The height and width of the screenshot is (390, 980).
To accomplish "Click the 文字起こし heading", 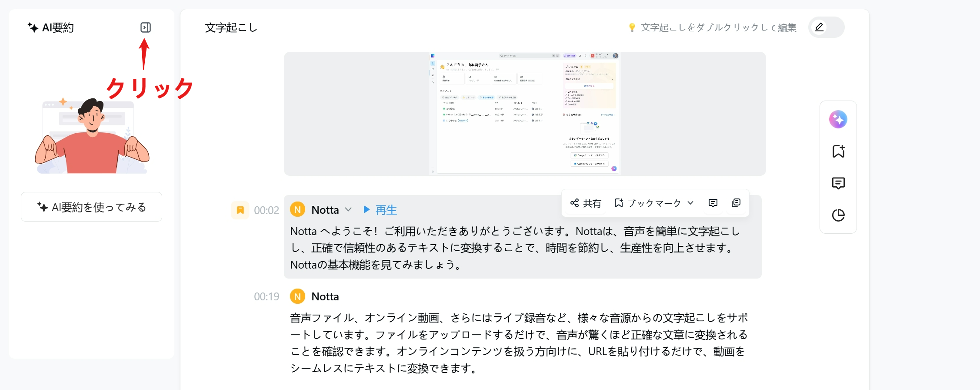I will click(x=231, y=27).
